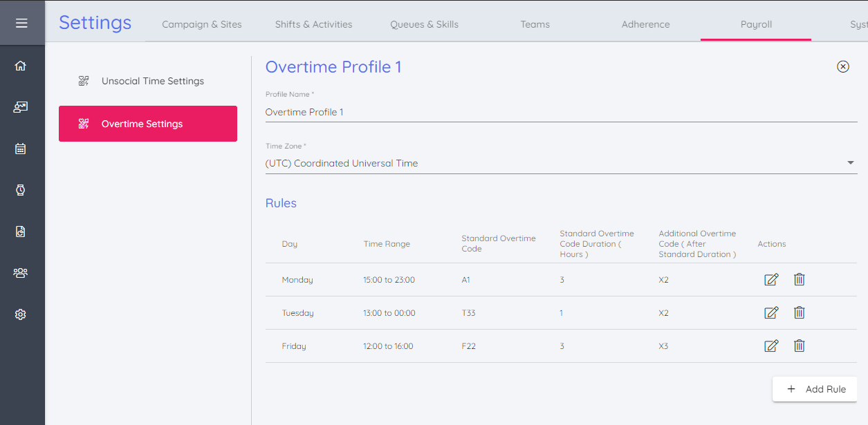Screen dimensions: 868x425
Task: Select Unsocial Time Settings
Action: click(x=152, y=81)
